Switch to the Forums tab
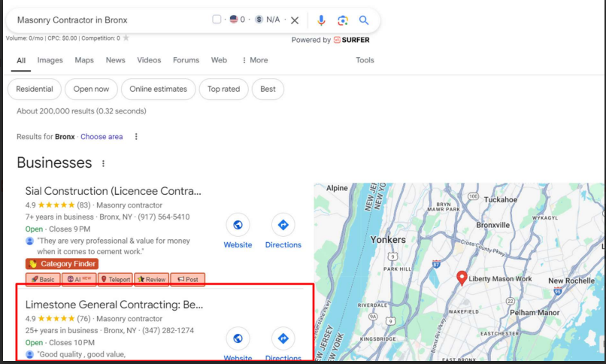Viewport: 606px width, 364px height. pyautogui.click(x=186, y=60)
